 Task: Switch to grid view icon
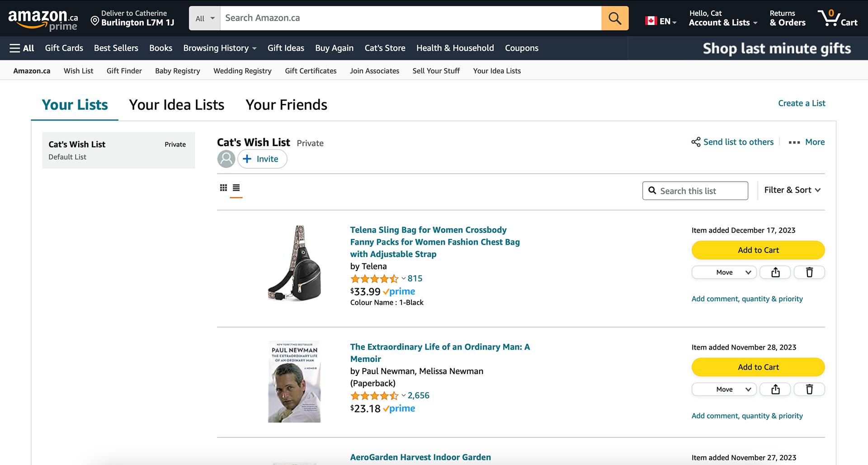click(x=223, y=188)
